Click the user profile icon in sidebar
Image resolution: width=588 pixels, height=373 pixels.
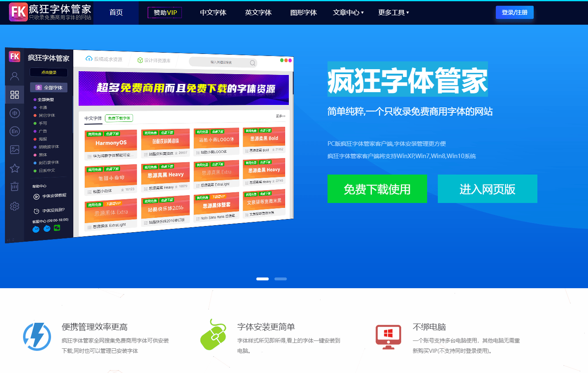pyautogui.click(x=15, y=76)
